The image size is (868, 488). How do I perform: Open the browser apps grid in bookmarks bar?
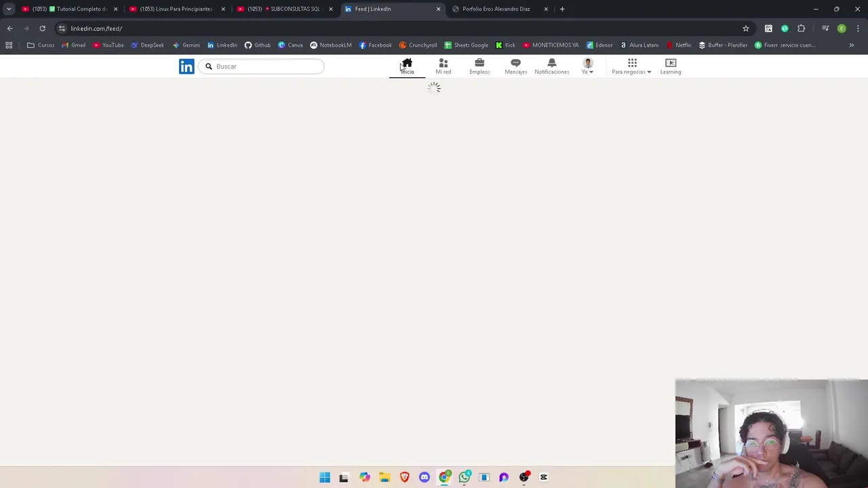point(9,45)
